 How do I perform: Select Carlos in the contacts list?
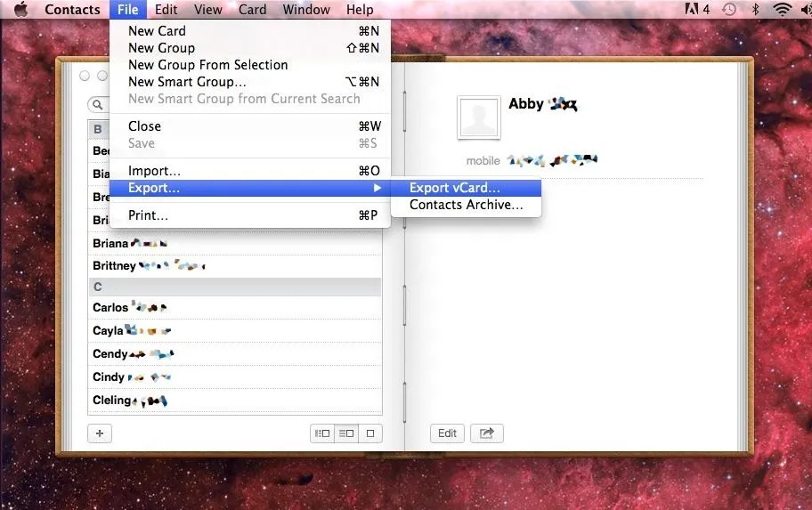click(x=235, y=308)
